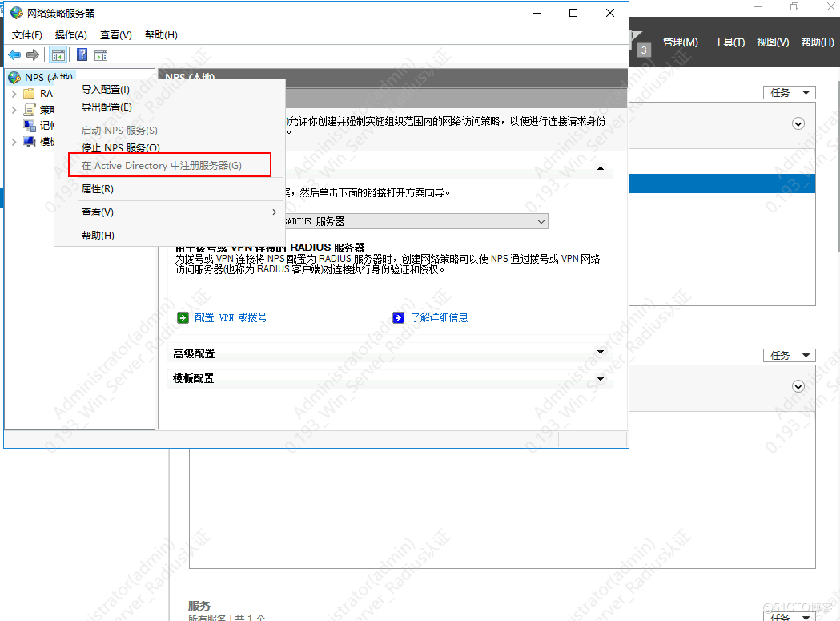Open the 操作(A) menu
840x621 pixels.
[x=70, y=35]
